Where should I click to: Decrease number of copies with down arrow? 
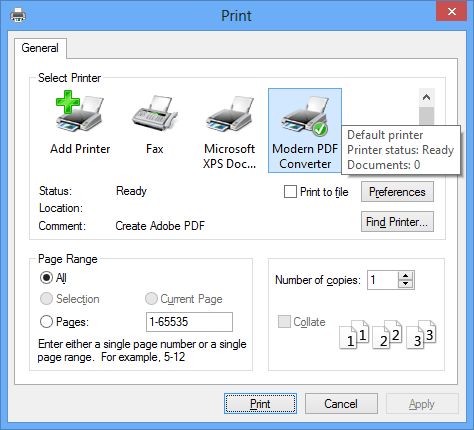click(405, 284)
